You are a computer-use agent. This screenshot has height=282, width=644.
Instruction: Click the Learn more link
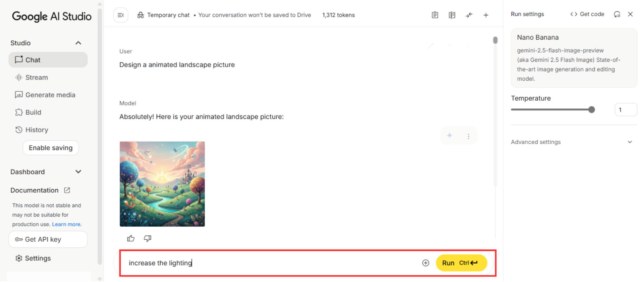[66, 224]
